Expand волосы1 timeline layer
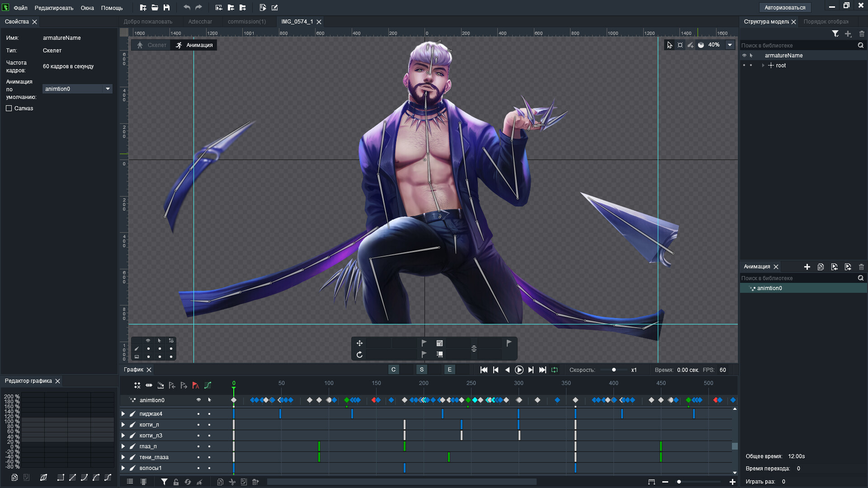 123,468
